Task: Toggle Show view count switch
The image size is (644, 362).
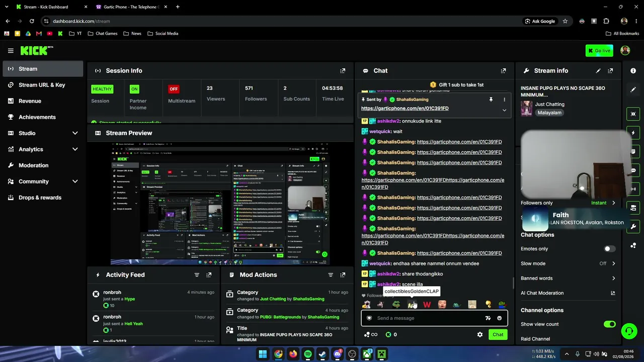Action: point(609,324)
